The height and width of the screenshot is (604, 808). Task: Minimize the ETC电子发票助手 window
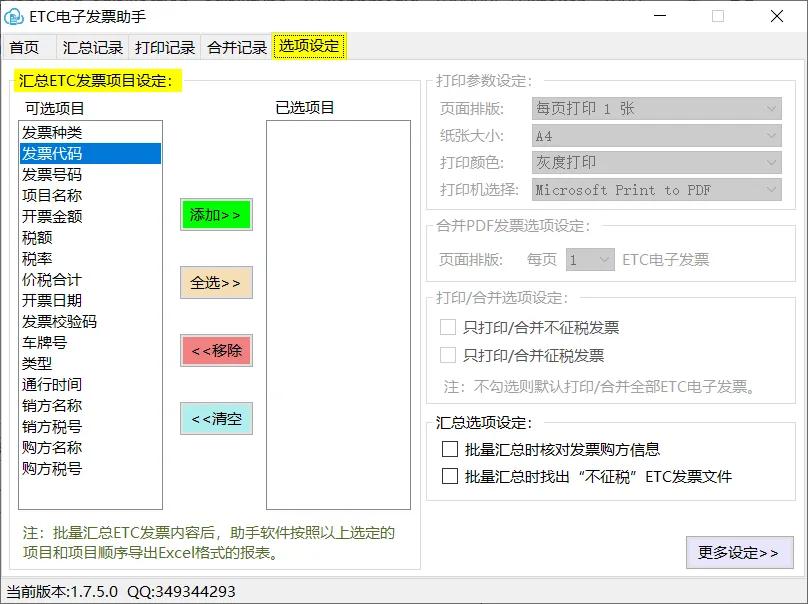[660, 16]
